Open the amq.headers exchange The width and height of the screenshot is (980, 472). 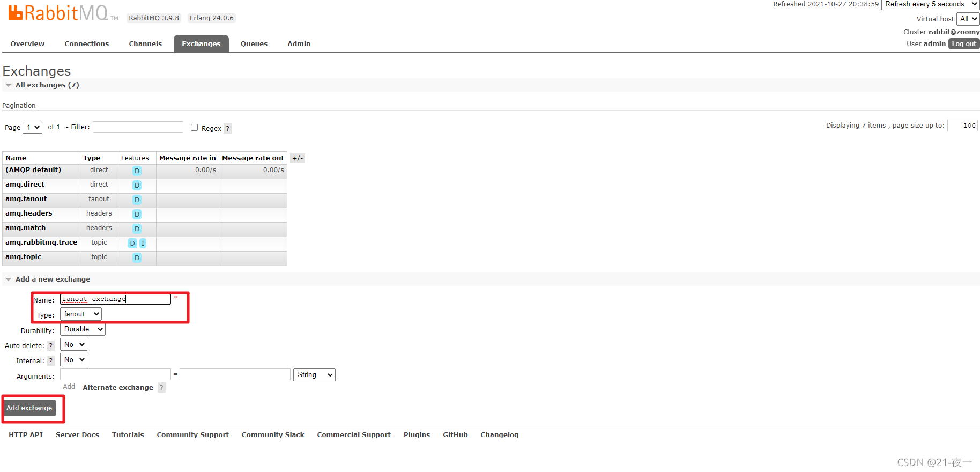pyautogui.click(x=29, y=213)
